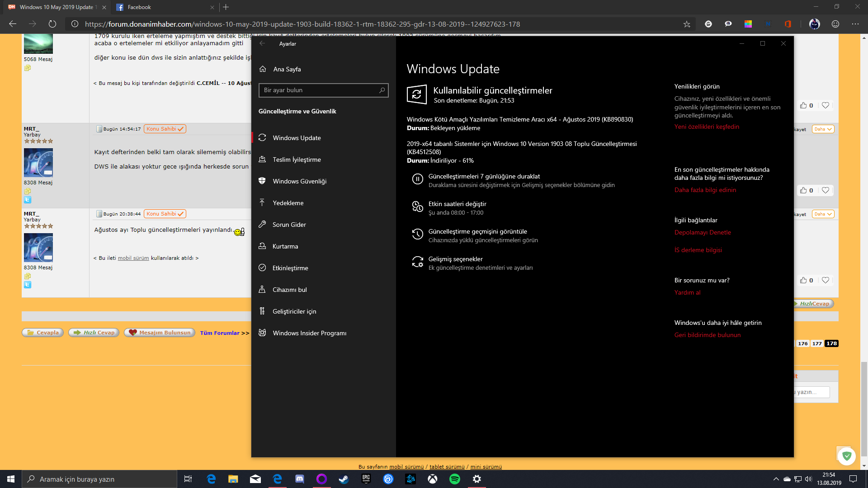This screenshot has width=868, height=488.
Task: Click Geri bildirimde bulunun link
Action: 708,335
